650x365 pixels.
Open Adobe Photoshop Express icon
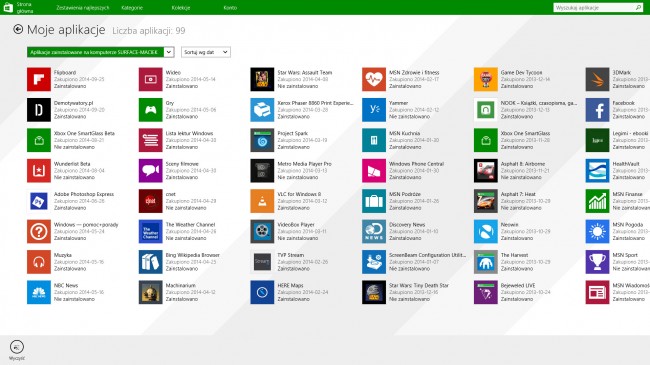click(x=39, y=201)
